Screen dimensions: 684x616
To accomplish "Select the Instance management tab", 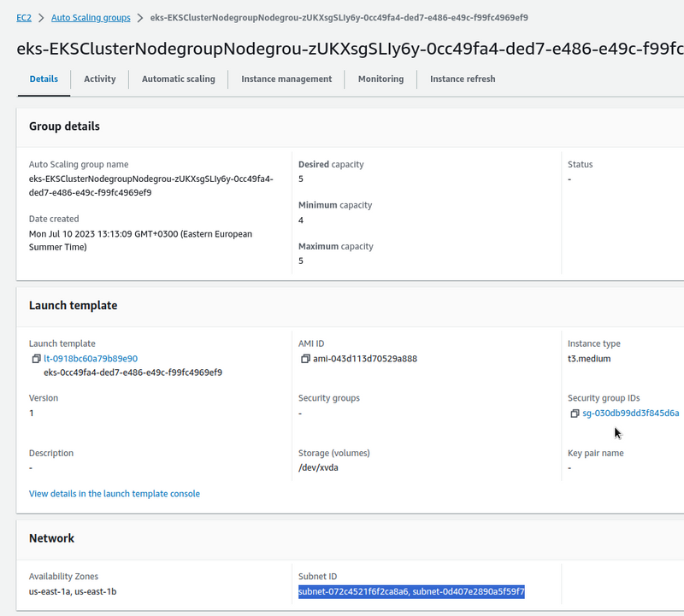I will point(286,79).
